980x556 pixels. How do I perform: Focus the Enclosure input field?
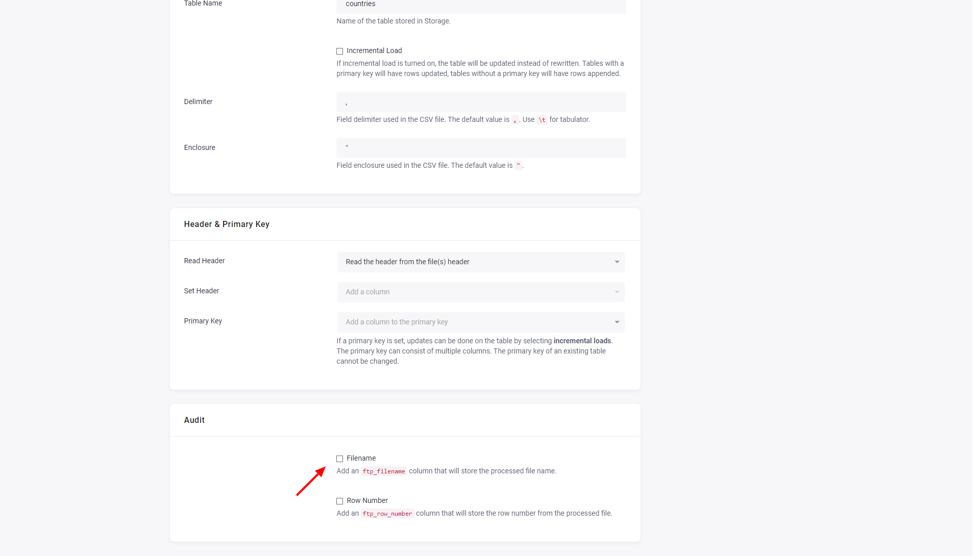[x=481, y=148]
